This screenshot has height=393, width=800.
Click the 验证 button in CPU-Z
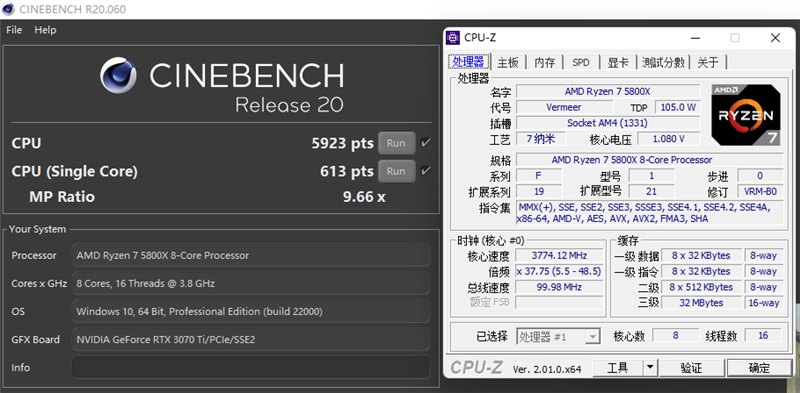[x=692, y=367]
